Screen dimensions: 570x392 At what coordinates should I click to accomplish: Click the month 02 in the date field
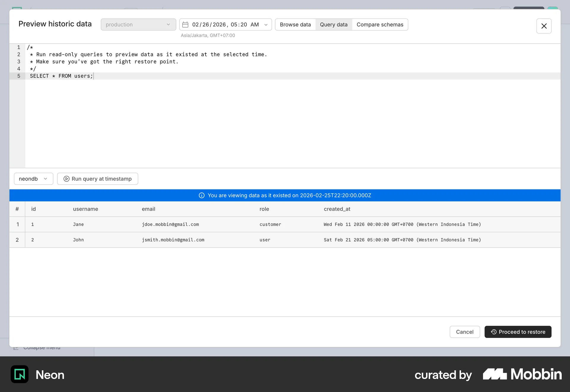tap(195, 25)
